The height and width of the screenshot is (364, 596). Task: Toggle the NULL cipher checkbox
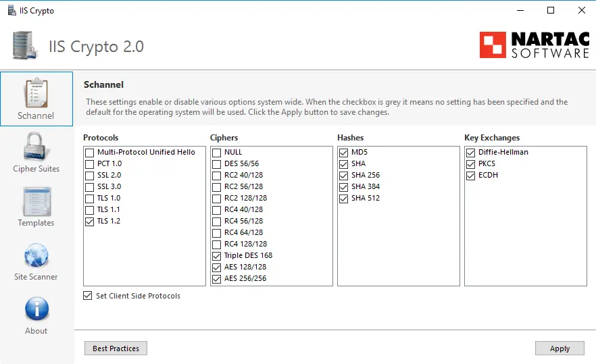(216, 153)
